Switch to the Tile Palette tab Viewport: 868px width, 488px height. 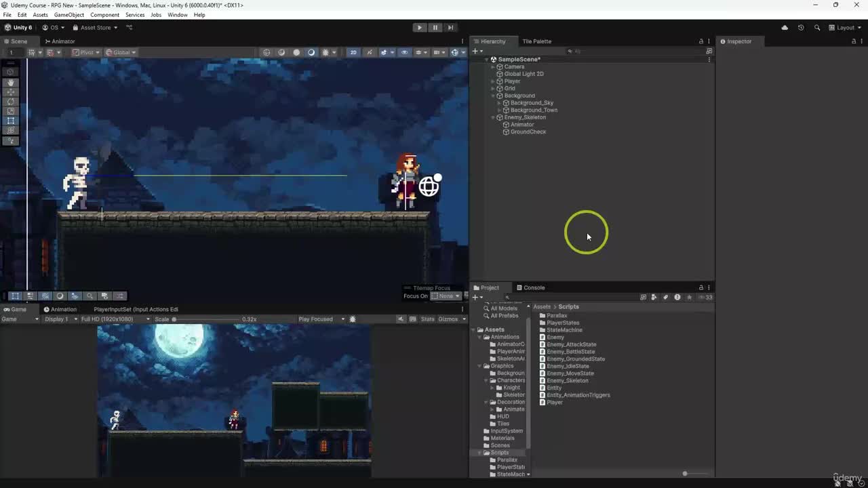(536, 41)
